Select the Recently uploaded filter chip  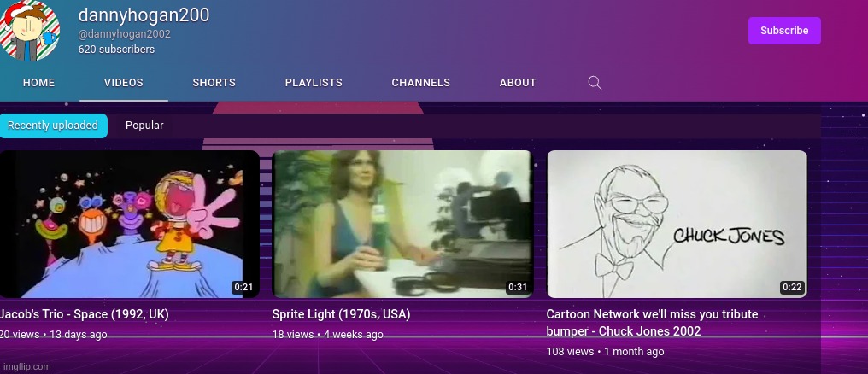click(x=53, y=126)
